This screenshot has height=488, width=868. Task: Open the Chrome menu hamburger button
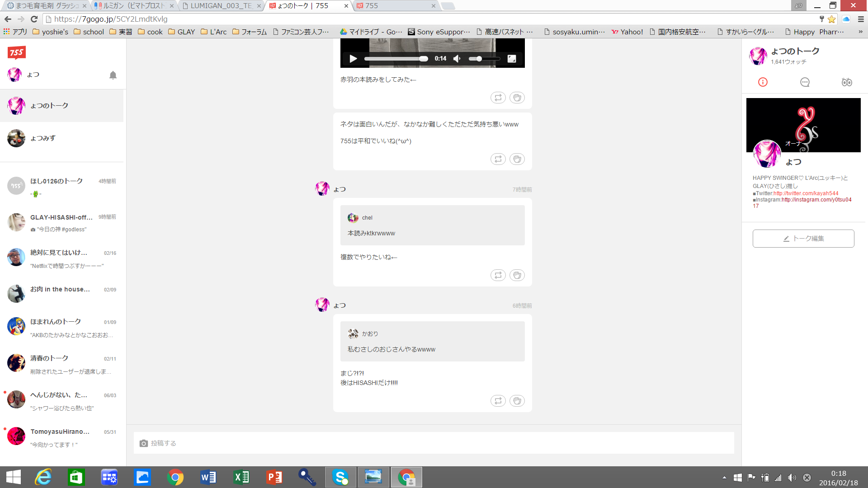pos(861,19)
